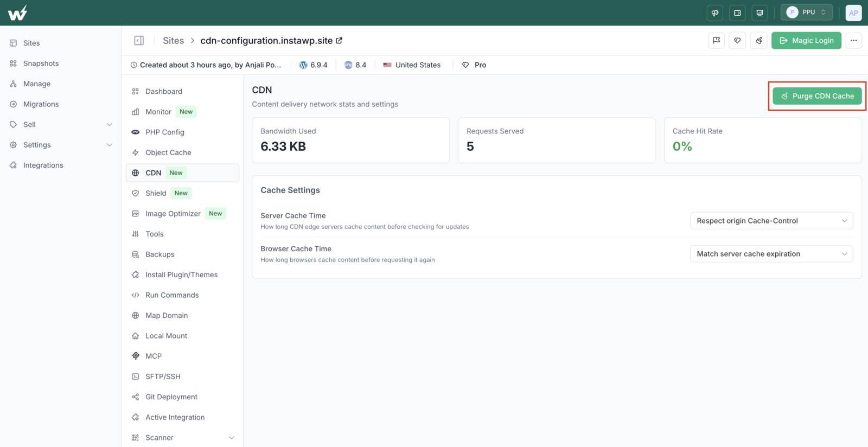Image resolution: width=868 pixels, height=447 pixels.
Task: Click the diamond icon next to Magic Login
Action: point(737,41)
